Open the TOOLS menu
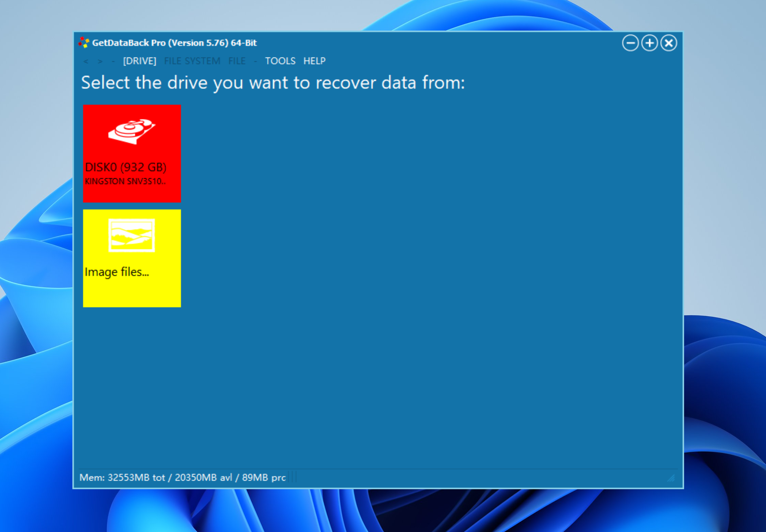The height and width of the screenshot is (532, 766). [280, 61]
